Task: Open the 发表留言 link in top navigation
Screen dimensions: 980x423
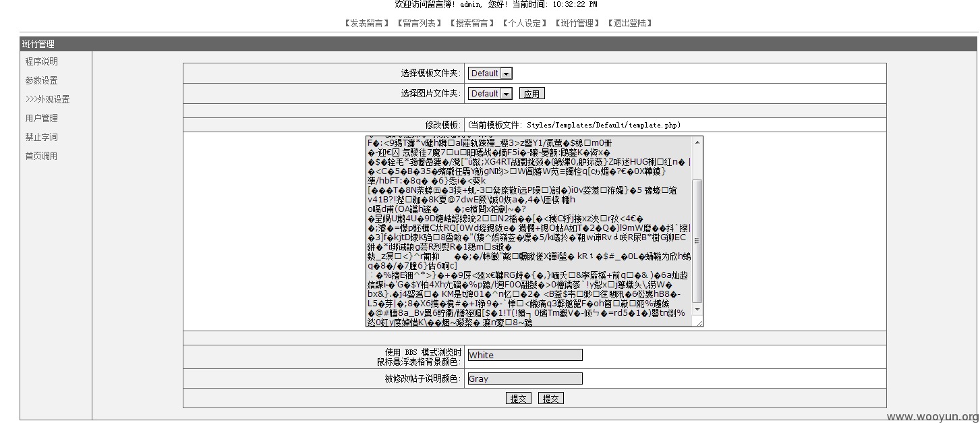Action: tap(367, 23)
